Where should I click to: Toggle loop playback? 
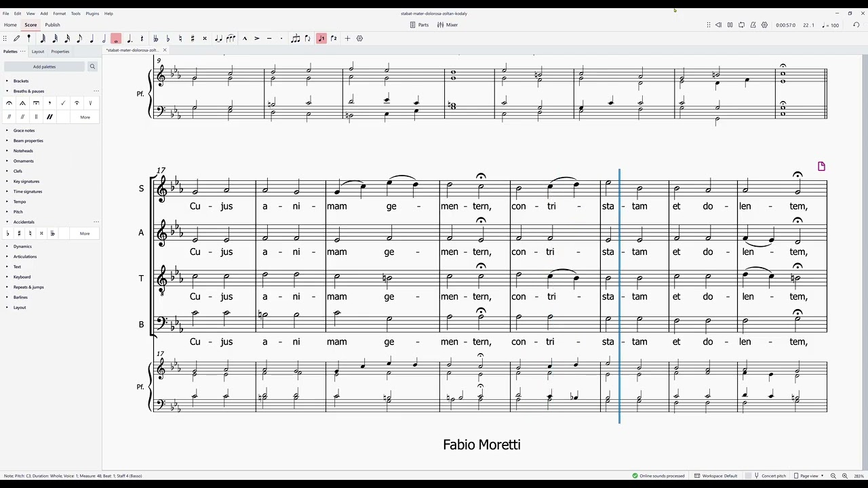coord(741,25)
